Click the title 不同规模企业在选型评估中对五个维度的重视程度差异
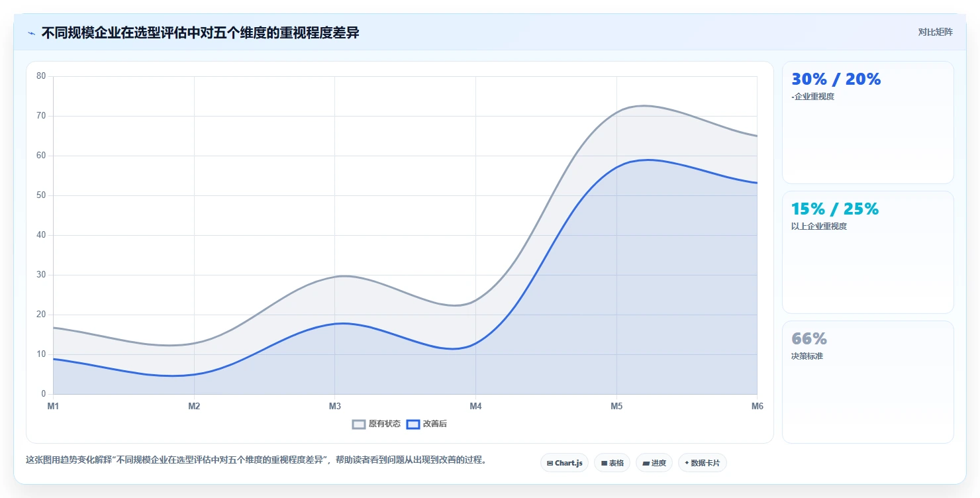Image resolution: width=980 pixels, height=498 pixels. click(201, 33)
